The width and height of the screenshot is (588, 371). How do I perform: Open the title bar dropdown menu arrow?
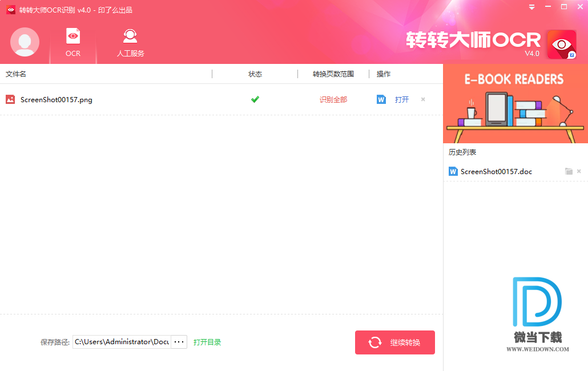pyautogui.click(x=531, y=7)
